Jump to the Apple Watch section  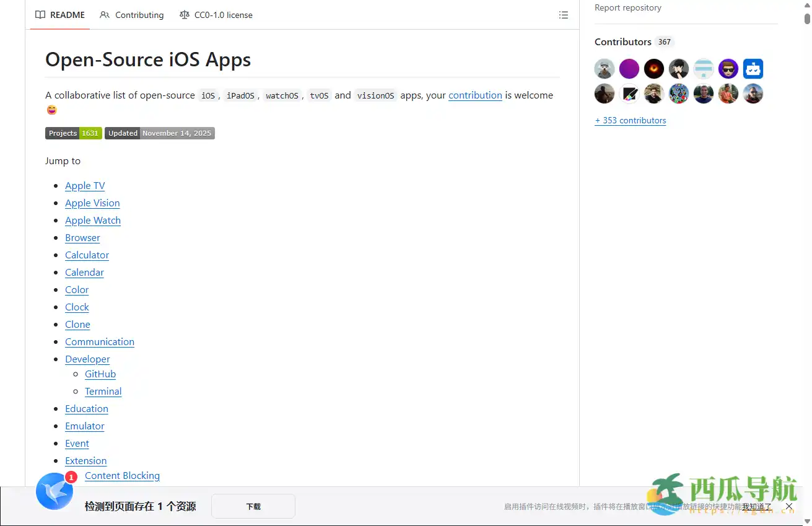pyautogui.click(x=92, y=220)
